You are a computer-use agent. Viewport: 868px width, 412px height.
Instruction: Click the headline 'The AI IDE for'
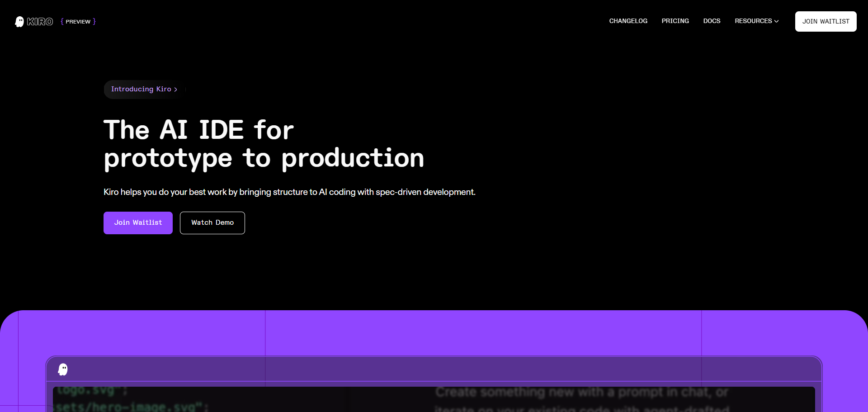[199, 130]
